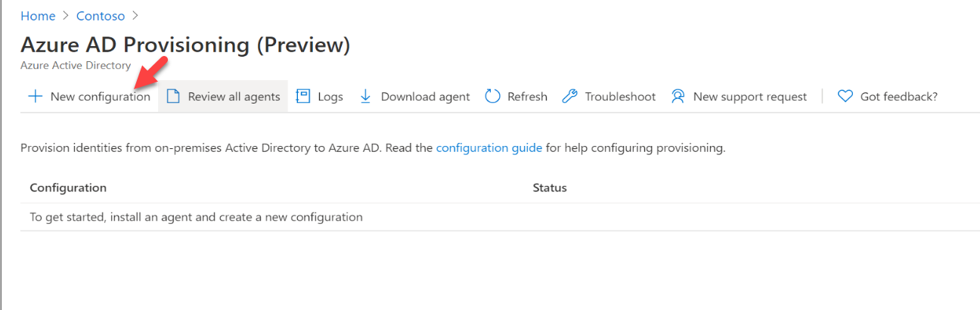Click New support request text
Viewport: 980px width, 310px height.
coord(750,97)
